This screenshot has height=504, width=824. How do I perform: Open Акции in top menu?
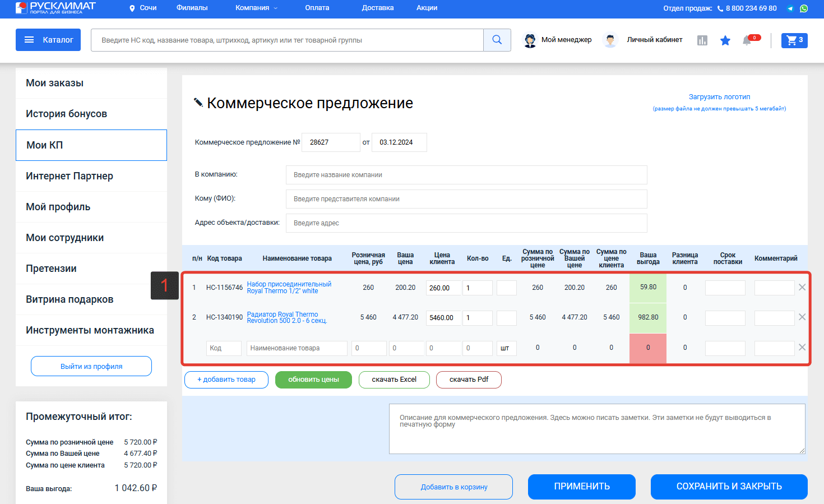point(427,8)
